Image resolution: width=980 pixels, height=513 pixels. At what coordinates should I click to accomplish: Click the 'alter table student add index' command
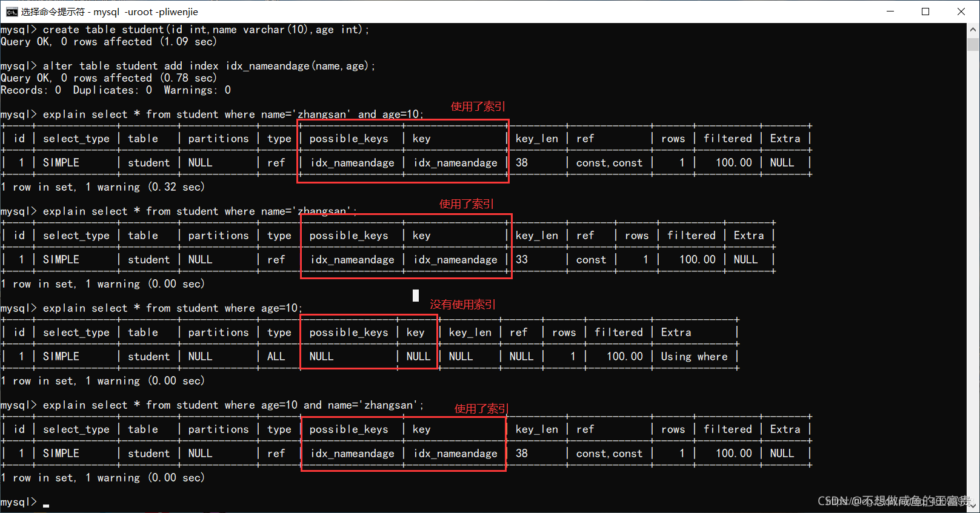pos(188,66)
